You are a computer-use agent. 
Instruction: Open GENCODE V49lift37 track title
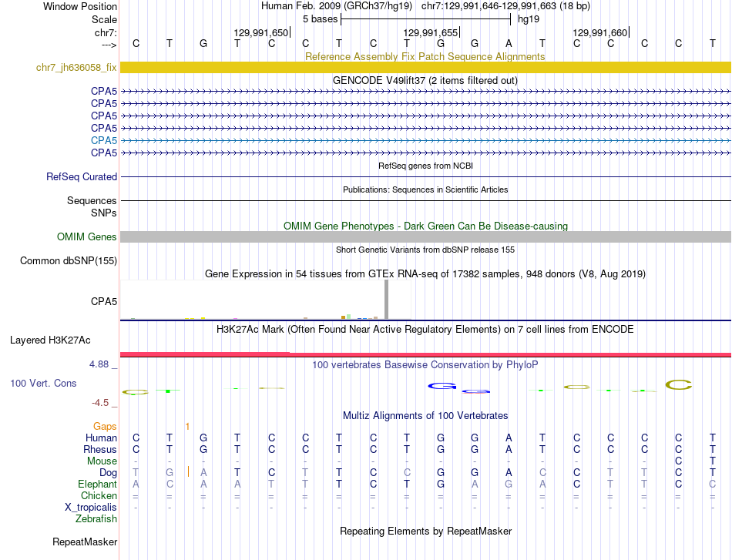pyautogui.click(x=425, y=80)
